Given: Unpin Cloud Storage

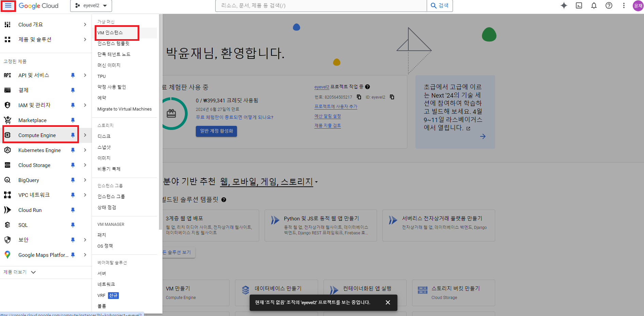Looking at the screenshot, I should [73, 165].
